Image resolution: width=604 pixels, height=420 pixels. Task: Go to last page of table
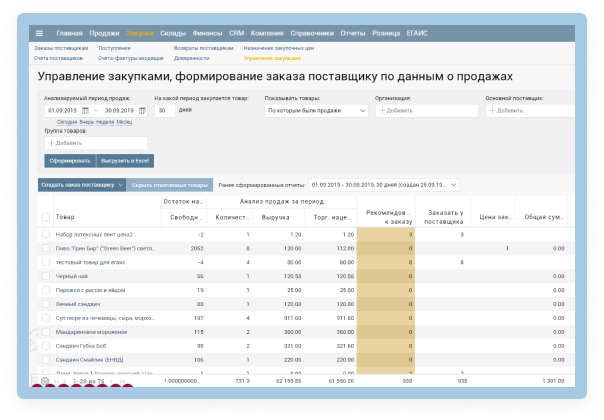(x=122, y=381)
